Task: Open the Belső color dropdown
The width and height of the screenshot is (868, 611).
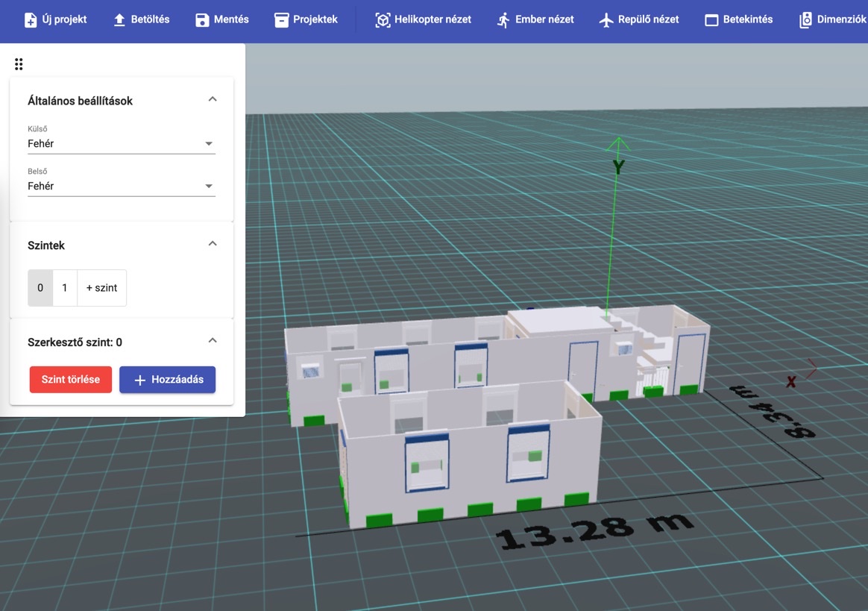Action: 122,186
